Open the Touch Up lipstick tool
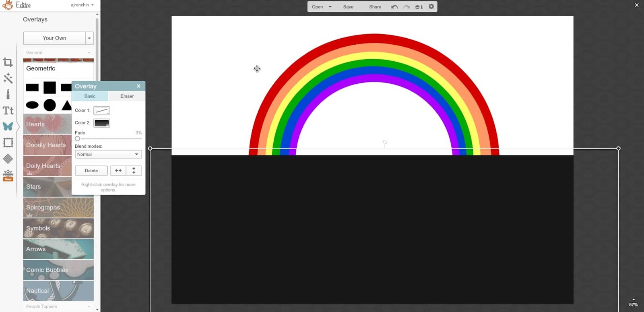This screenshot has height=312, width=644. (8, 94)
